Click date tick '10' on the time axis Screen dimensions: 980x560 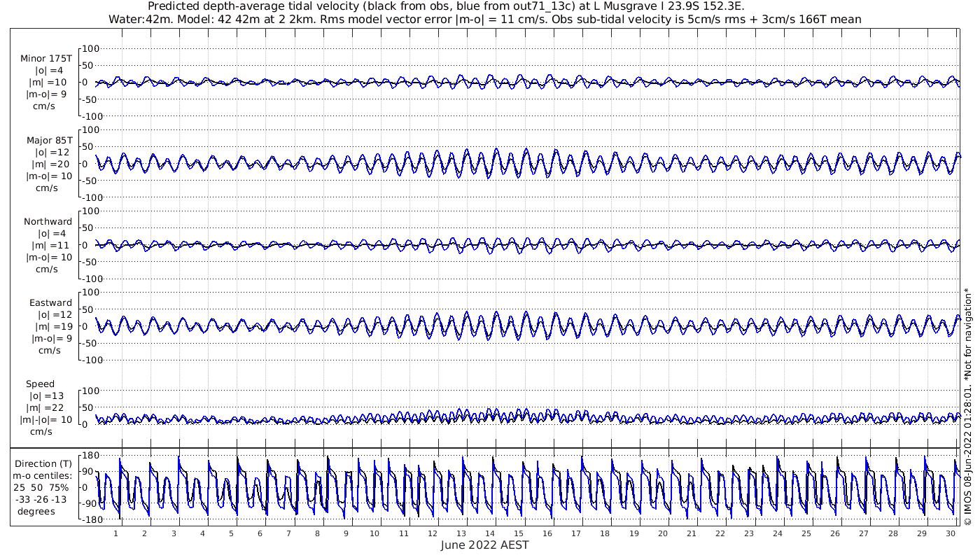374,533
